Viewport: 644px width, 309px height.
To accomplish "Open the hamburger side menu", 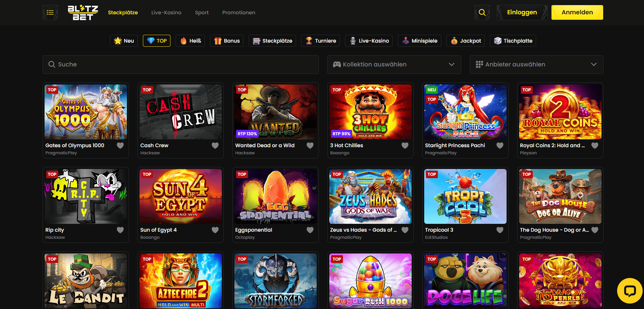I will coord(50,13).
